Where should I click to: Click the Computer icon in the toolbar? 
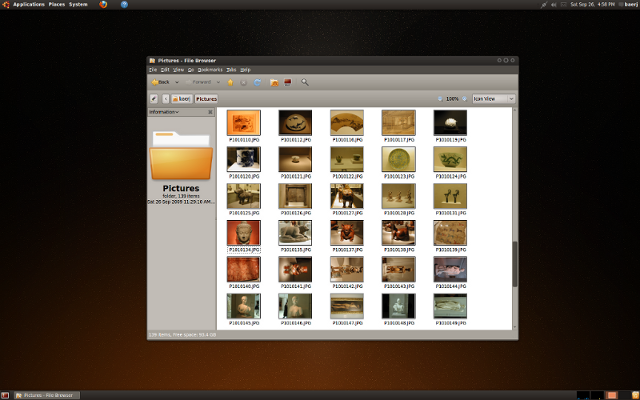pos(287,82)
